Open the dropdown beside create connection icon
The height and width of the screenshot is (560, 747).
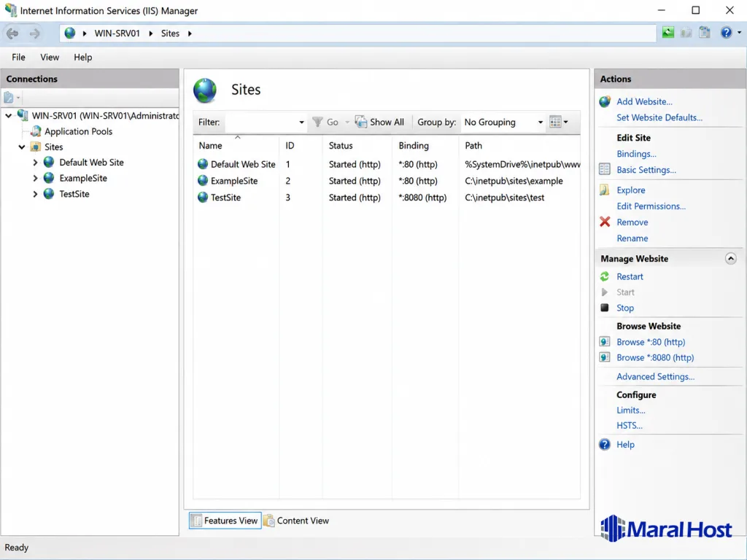[18, 98]
